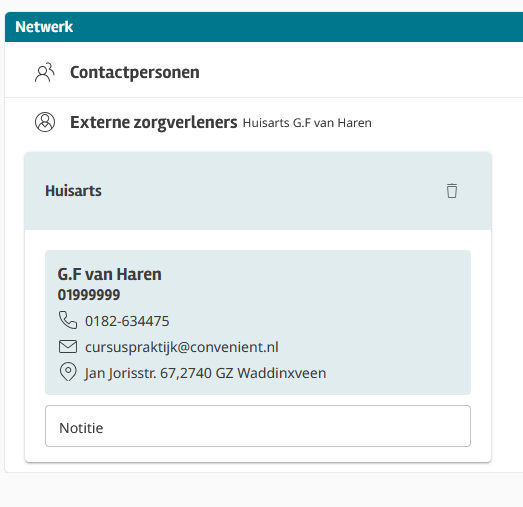The width and height of the screenshot is (523, 507).
Task: Select the G.F van Haren contact card
Action: tap(258, 322)
